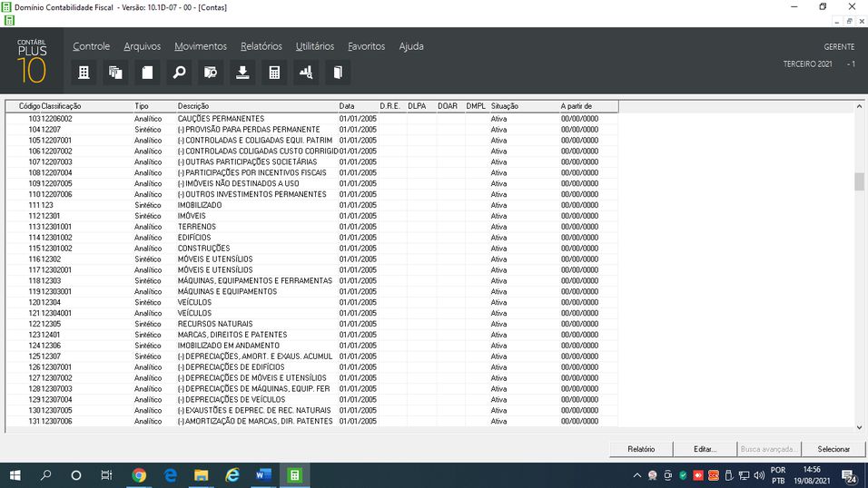The image size is (868, 488).
Task: Click the chart with magnifier icon
Action: (x=306, y=73)
